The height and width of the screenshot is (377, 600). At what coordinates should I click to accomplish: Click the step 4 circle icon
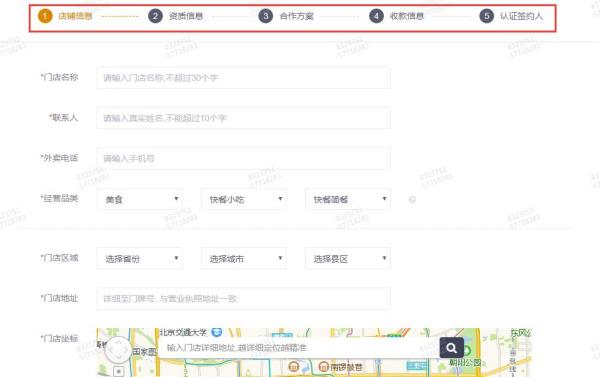point(376,16)
